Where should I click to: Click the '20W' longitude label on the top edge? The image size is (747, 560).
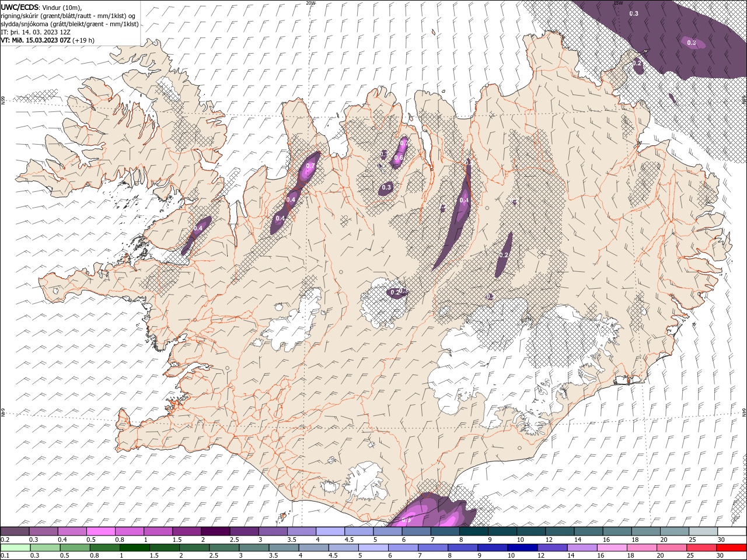311,3
